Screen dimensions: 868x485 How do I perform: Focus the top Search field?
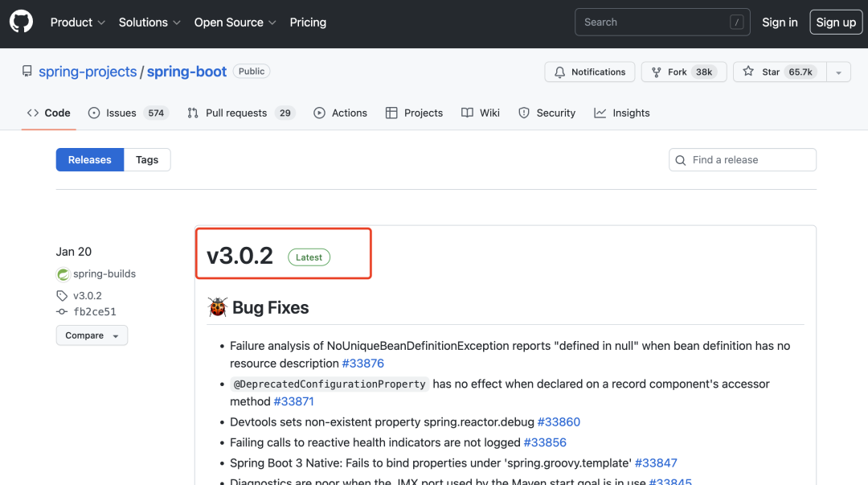[662, 23]
